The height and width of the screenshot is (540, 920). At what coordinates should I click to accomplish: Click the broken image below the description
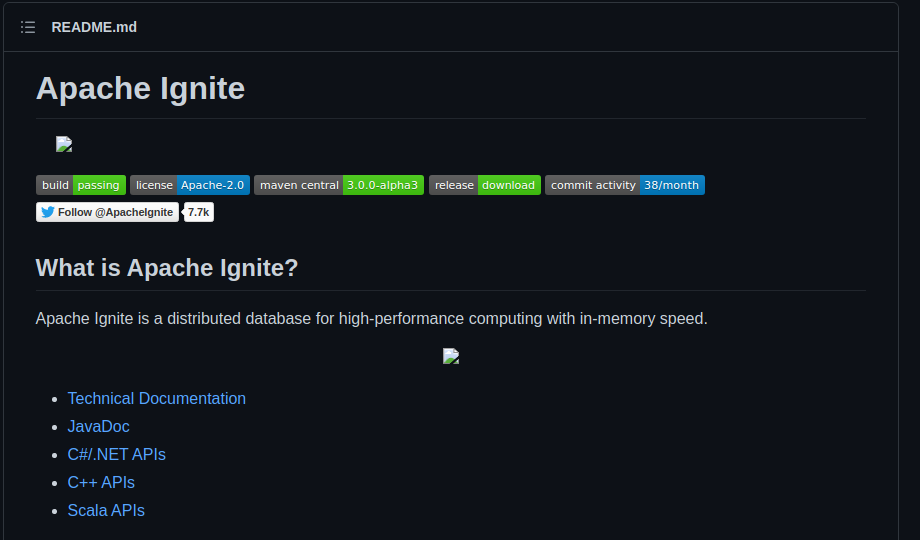[451, 356]
